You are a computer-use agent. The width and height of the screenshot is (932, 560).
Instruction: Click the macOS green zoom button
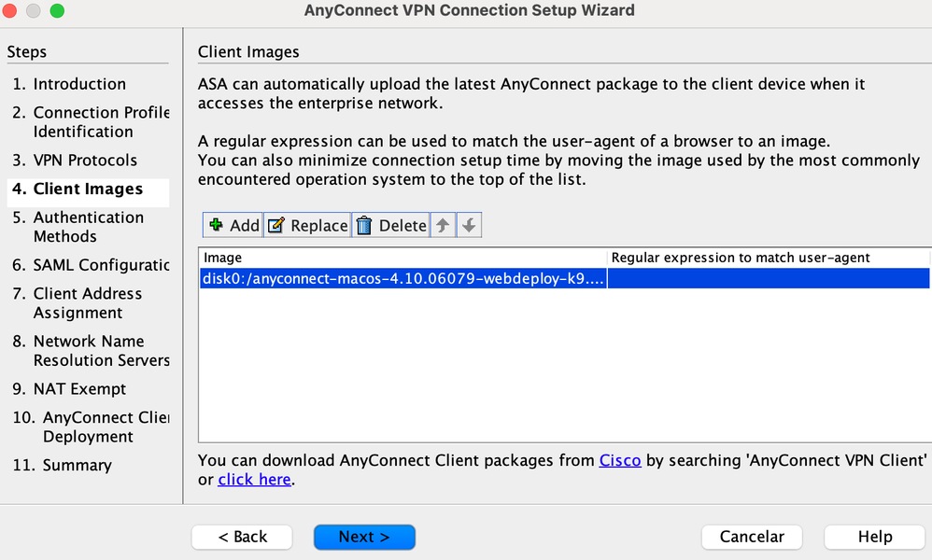tap(57, 11)
